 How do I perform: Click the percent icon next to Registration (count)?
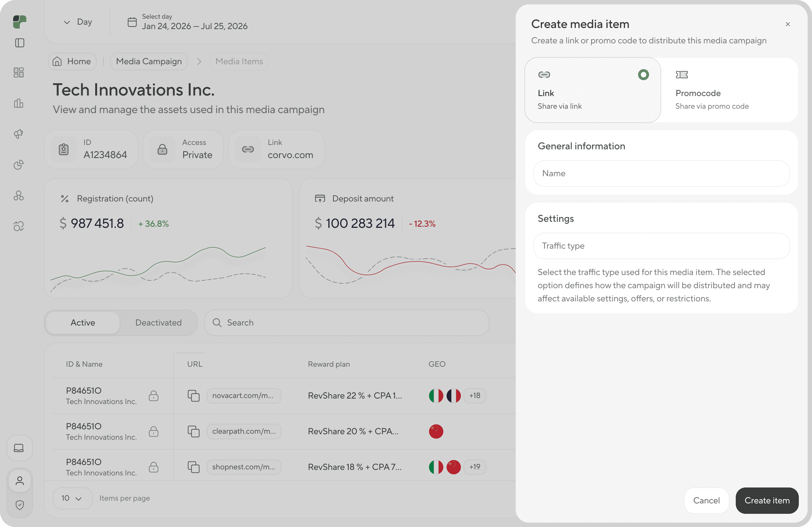pyautogui.click(x=64, y=199)
